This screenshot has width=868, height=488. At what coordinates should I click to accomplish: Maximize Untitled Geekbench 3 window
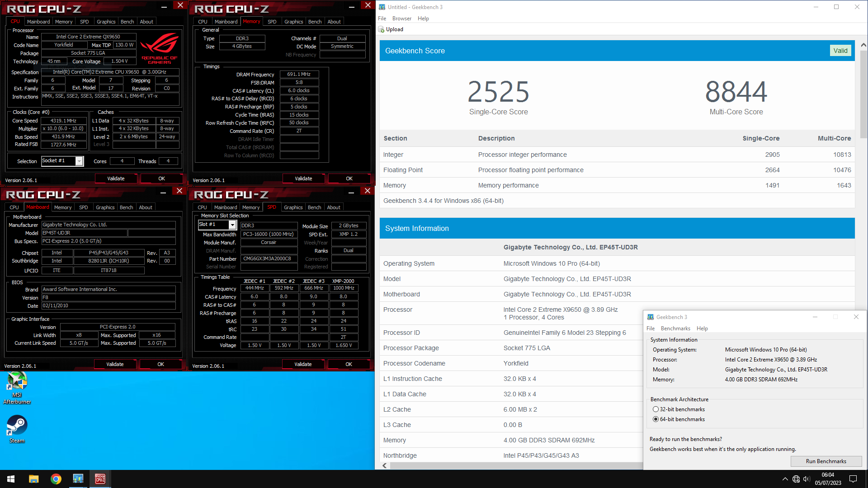pos(836,7)
